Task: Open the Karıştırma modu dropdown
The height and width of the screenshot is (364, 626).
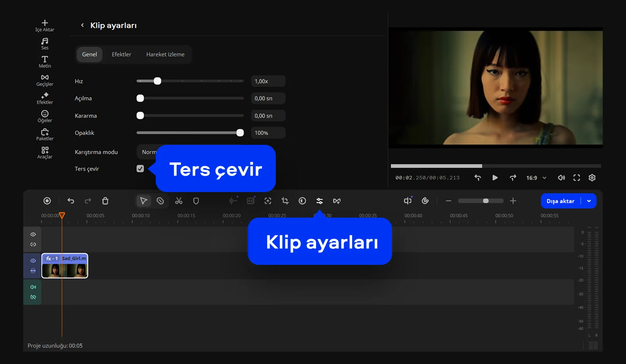Action: [x=147, y=152]
